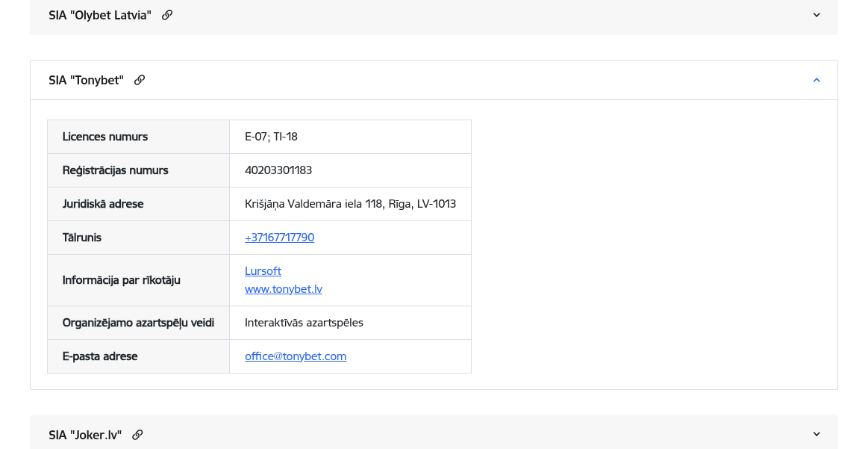Screen dimensions: 868x449
Task: Click the Informācija par rīkotāju label
Action: 121,280
